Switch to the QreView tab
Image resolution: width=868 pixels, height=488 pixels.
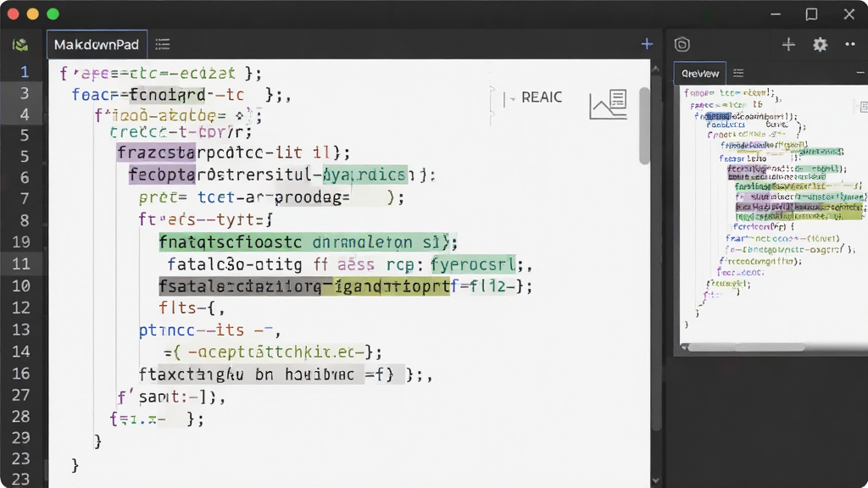699,73
